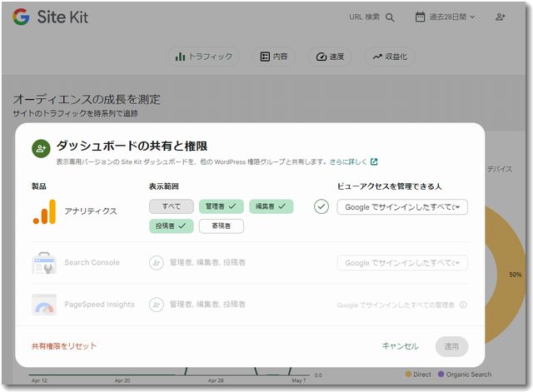Image resolution: width=533 pixels, height=392 pixels.
Task: Click the circled checkmark next to Analytics roles
Action: tap(321, 206)
